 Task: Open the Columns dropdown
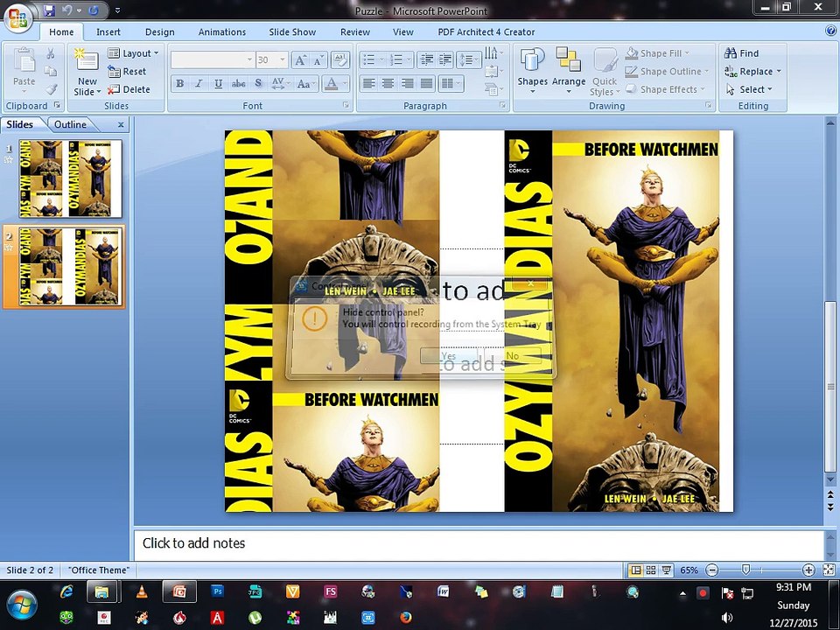tap(451, 84)
